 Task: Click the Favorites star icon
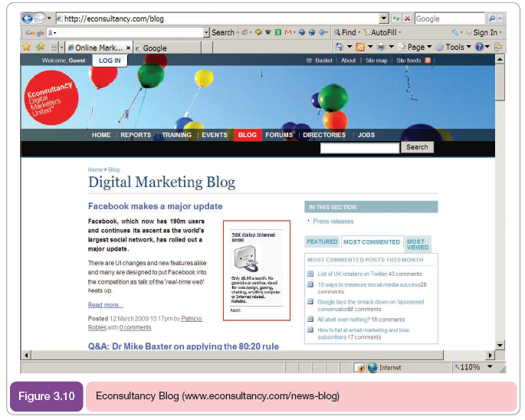tap(28, 47)
